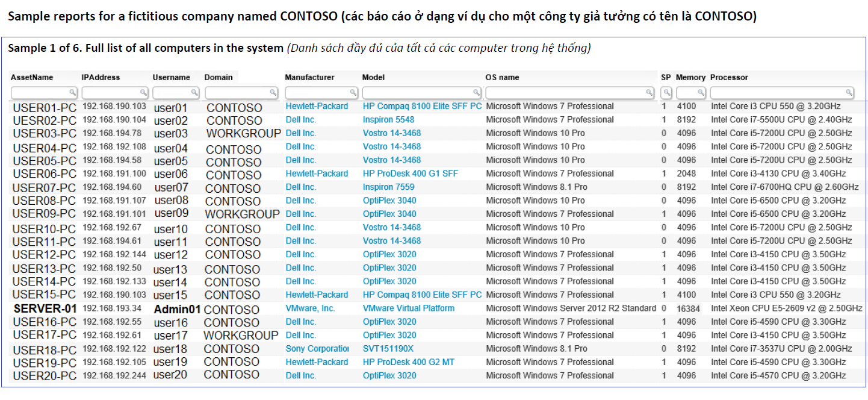The image size is (868, 400).
Task: Click the search icon in the SP filter
Action: coord(666,93)
